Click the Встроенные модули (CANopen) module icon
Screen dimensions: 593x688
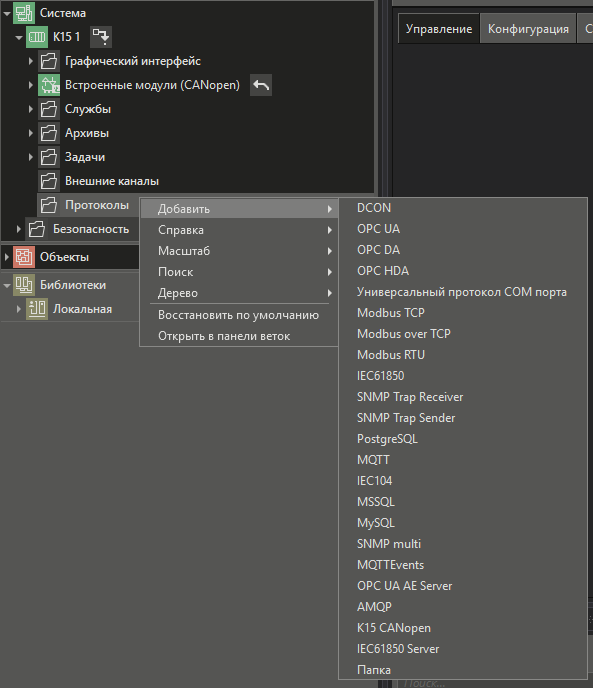click(x=49, y=85)
